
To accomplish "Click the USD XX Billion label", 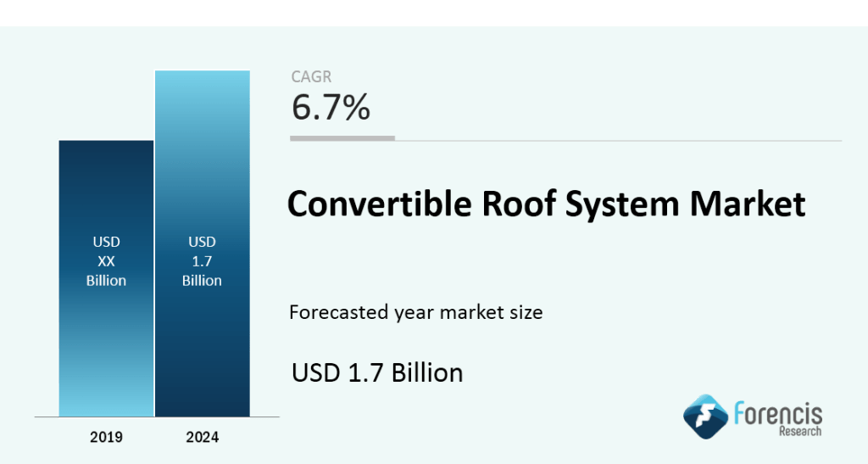I will click(x=106, y=261).
